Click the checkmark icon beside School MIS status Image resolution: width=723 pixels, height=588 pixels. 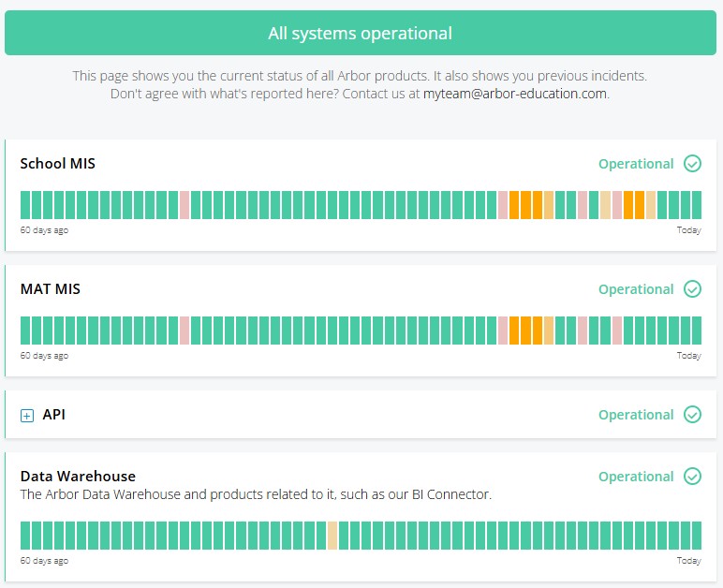tap(692, 164)
